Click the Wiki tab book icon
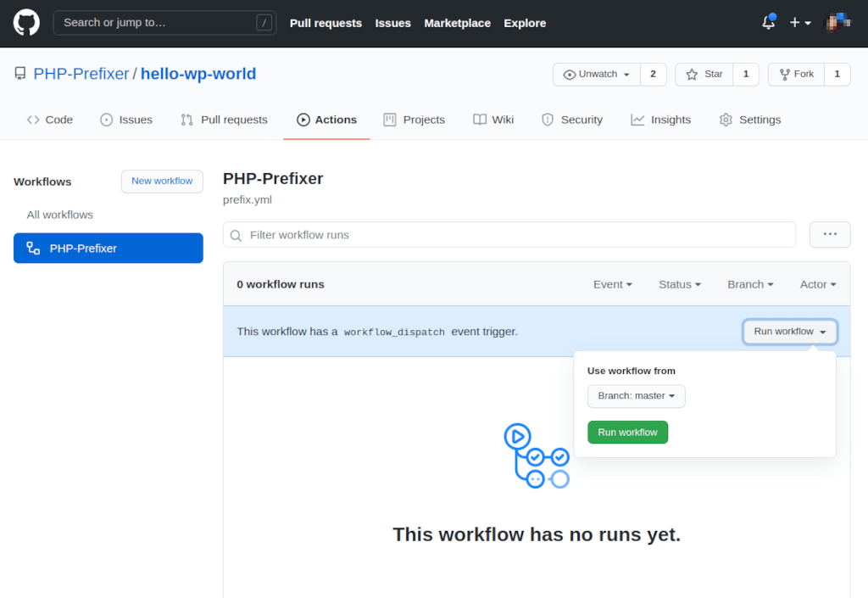The image size is (868, 598). pyautogui.click(x=480, y=120)
